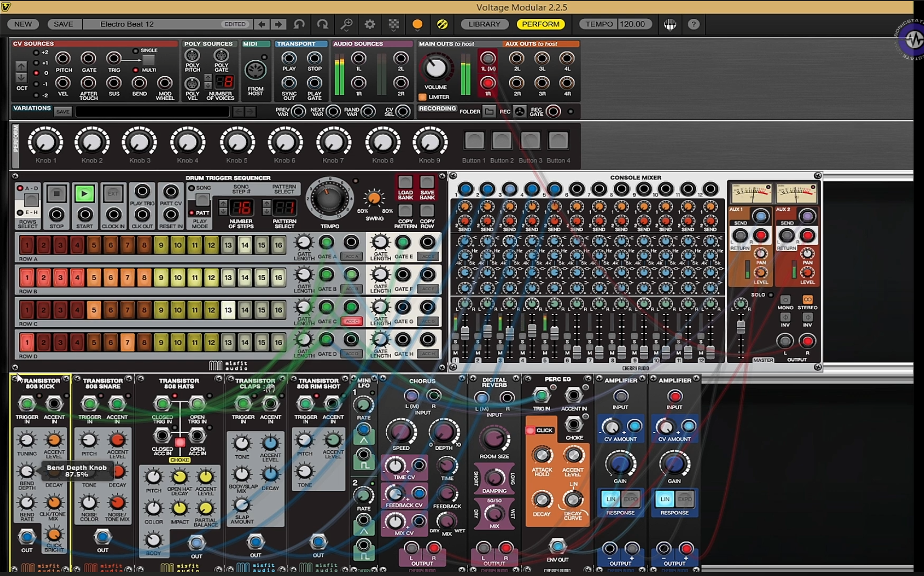Image resolution: width=924 pixels, height=576 pixels.
Task: Click the NEW button
Action: [x=23, y=24]
